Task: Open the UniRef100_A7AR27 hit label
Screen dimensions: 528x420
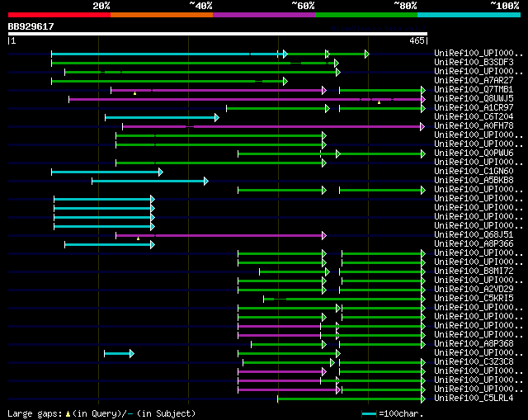Action: [x=474, y=81]
